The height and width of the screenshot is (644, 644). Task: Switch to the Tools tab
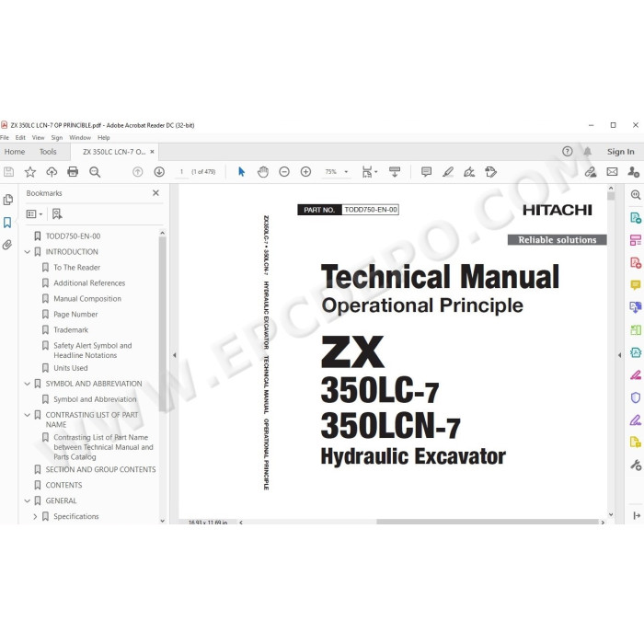(48, 152)
